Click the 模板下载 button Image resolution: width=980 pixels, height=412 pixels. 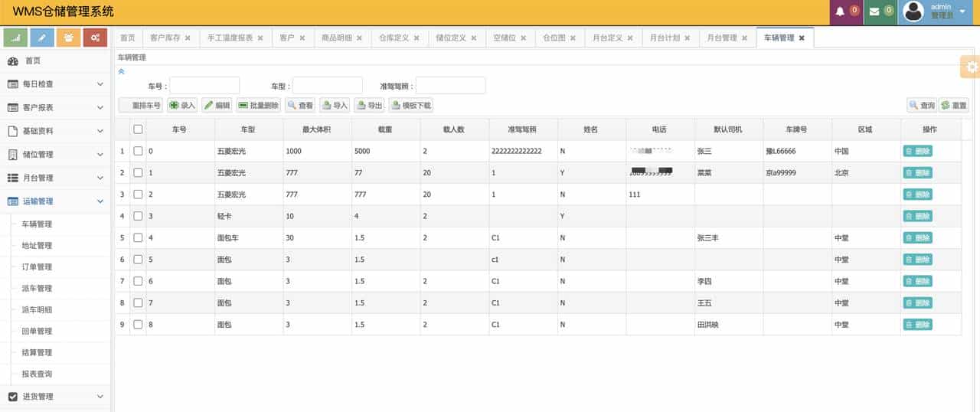pyautogui.click(x=411, y=106)
